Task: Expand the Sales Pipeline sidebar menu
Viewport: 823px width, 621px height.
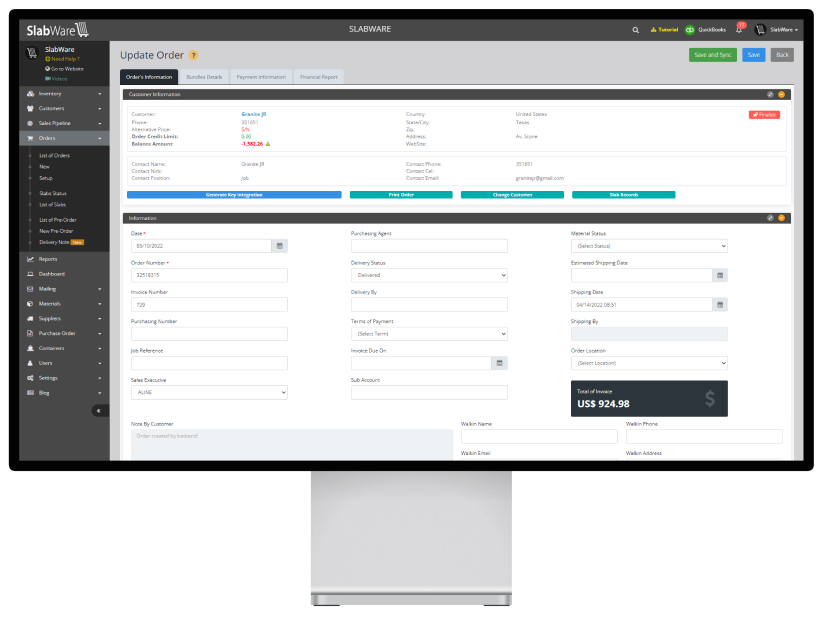Action: [64, 123]
